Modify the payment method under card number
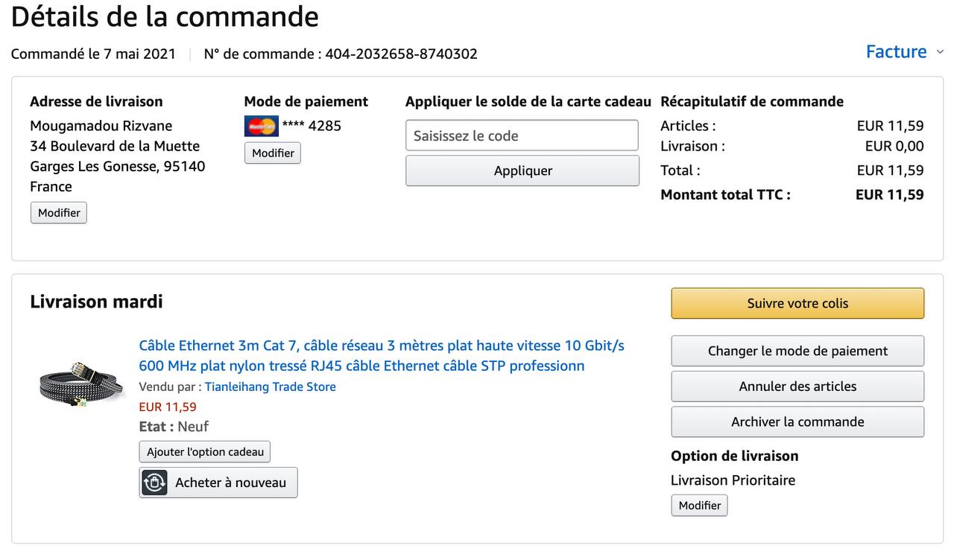Screen dimensions: 954x560 [273, 153]
